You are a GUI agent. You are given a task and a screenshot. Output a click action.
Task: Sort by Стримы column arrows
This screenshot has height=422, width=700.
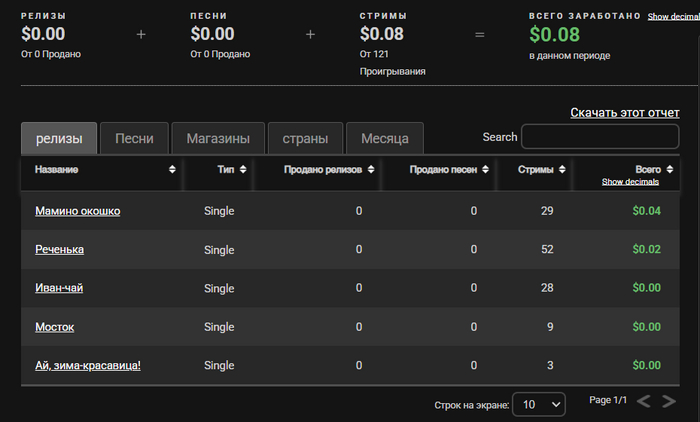click(562, 170)
